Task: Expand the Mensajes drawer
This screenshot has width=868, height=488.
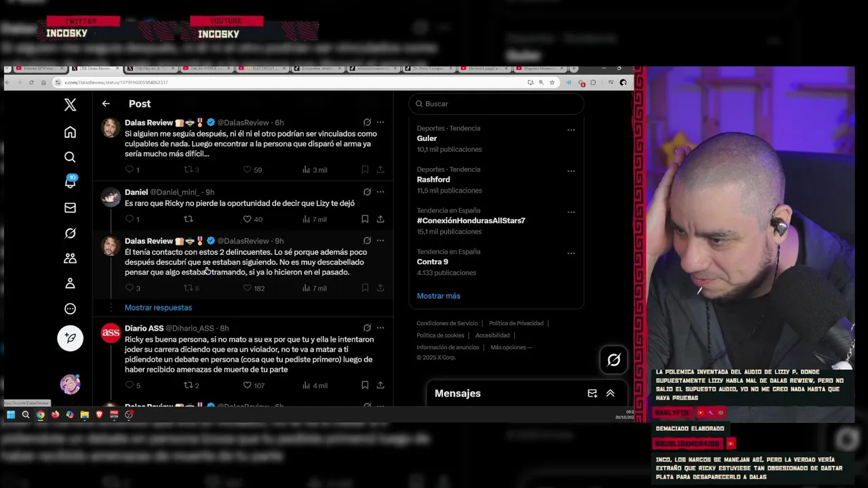Action: pyautogui.click(x=610, y=393)
